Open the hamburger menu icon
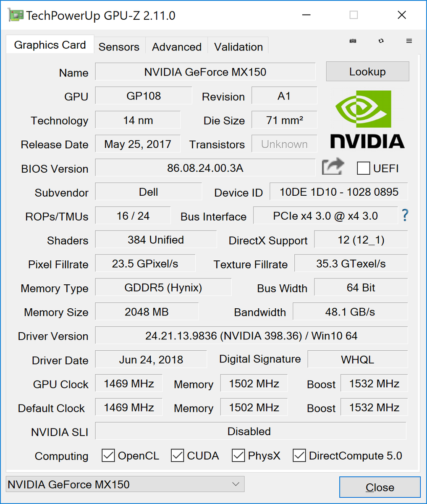 [409, 41]
